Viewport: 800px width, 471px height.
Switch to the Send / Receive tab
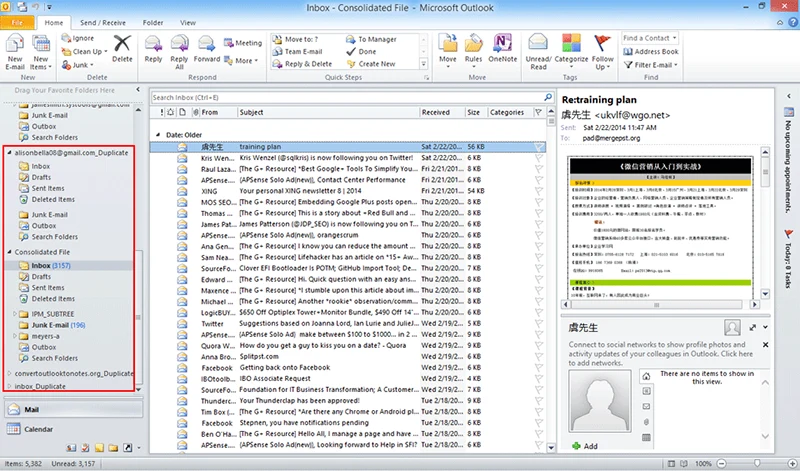tap(103, 22)
